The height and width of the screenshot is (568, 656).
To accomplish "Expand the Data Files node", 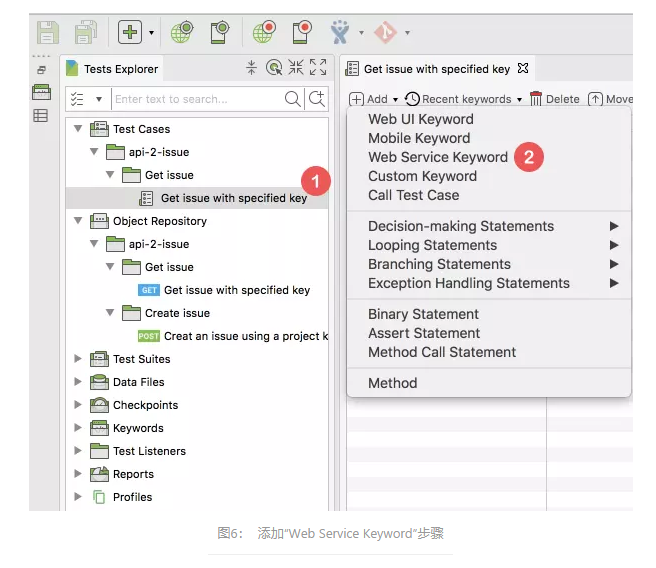I will tap(78, 381).
